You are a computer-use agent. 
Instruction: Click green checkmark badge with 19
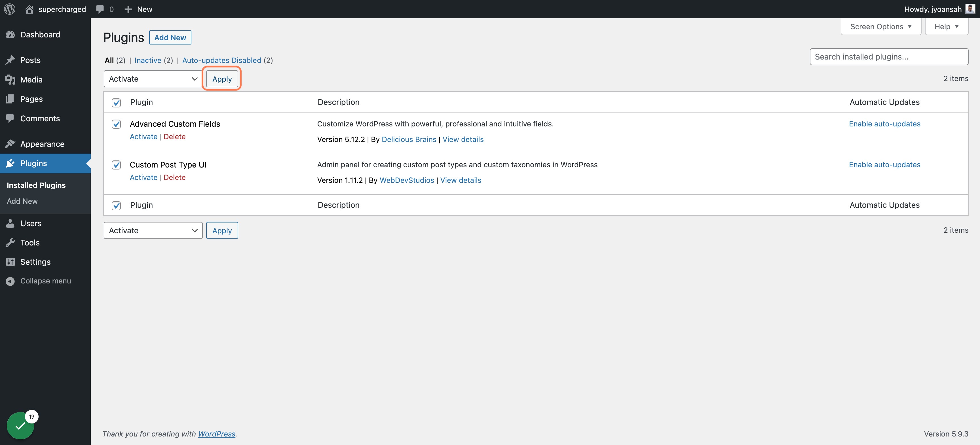(20, 426)
